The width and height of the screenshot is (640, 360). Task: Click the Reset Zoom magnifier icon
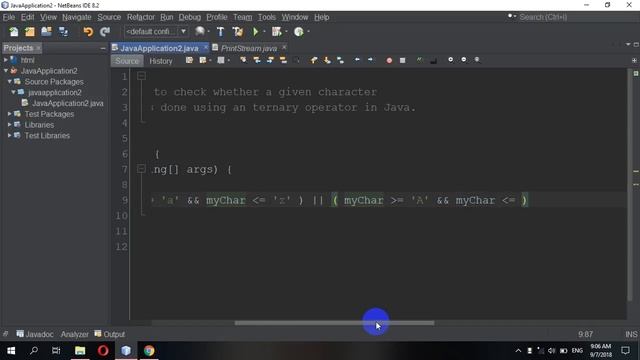pos(477,60)
